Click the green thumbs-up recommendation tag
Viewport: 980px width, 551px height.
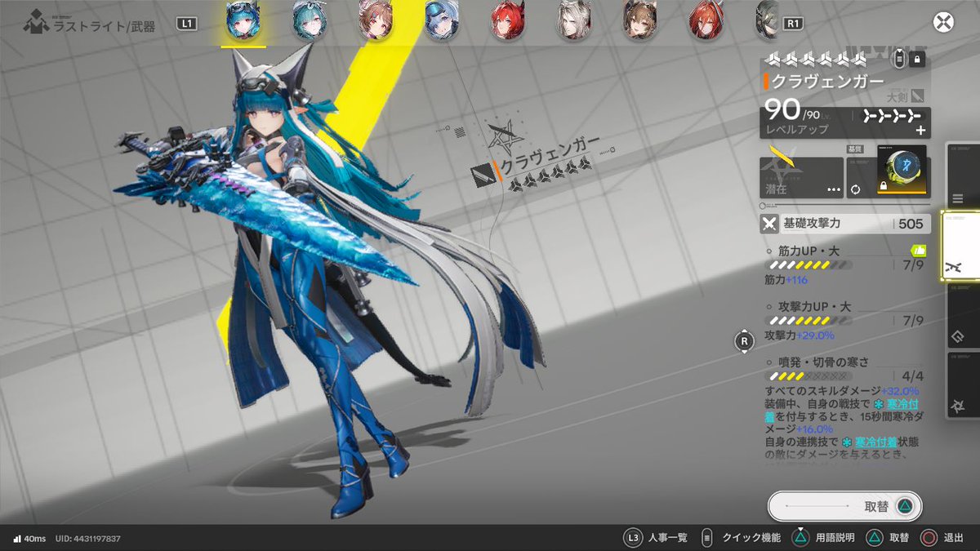pos(918,251)
